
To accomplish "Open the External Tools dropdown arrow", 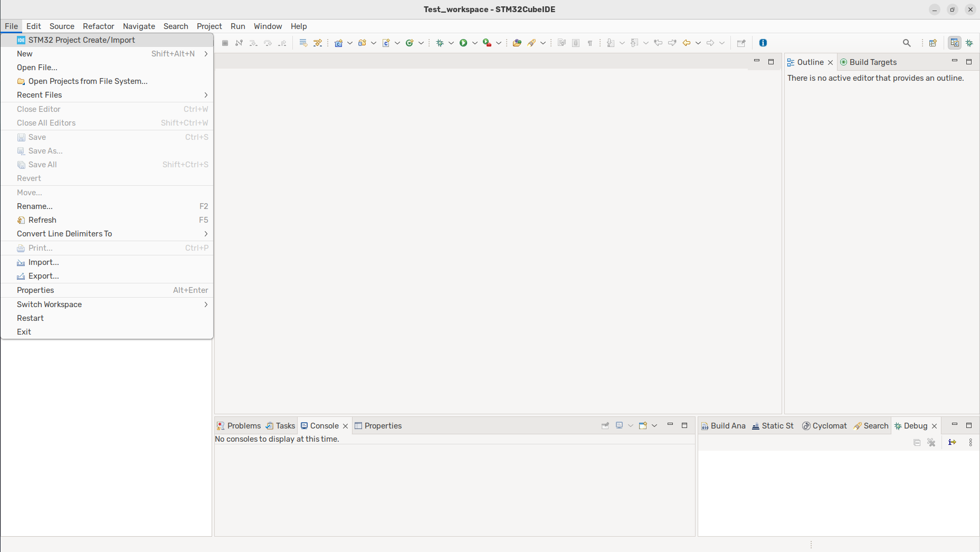I will pyautogui.click(x=499, y=43).
